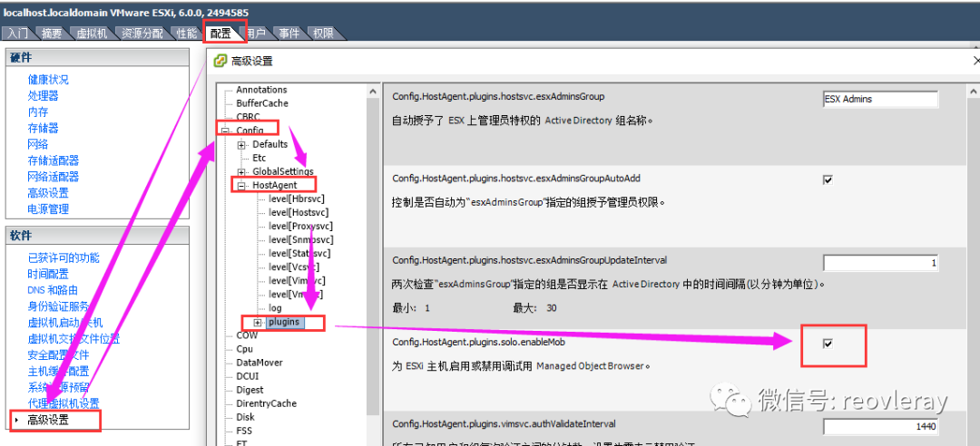The image size is (980, 446).
Task: Collapse the HostAgent node
Action: tap(241, 186)
